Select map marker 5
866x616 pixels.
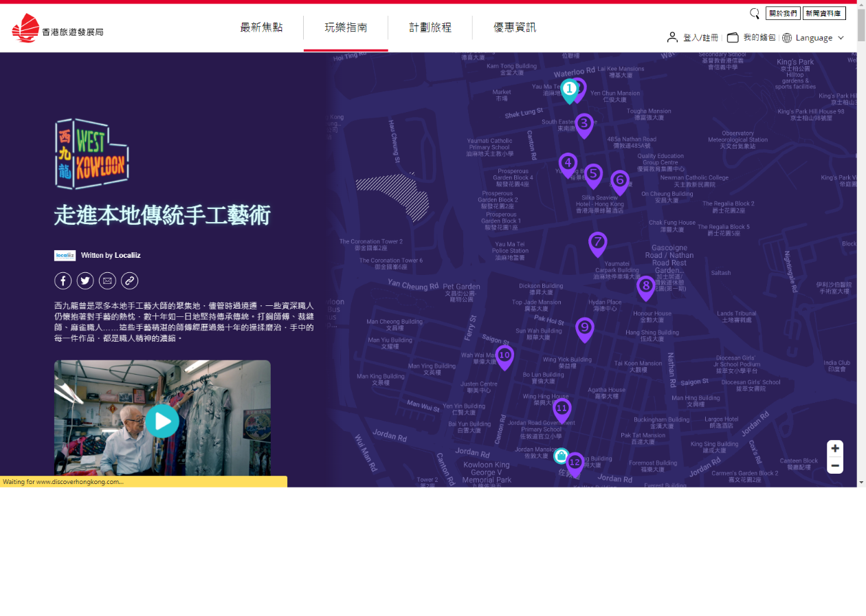pos(593,176)
